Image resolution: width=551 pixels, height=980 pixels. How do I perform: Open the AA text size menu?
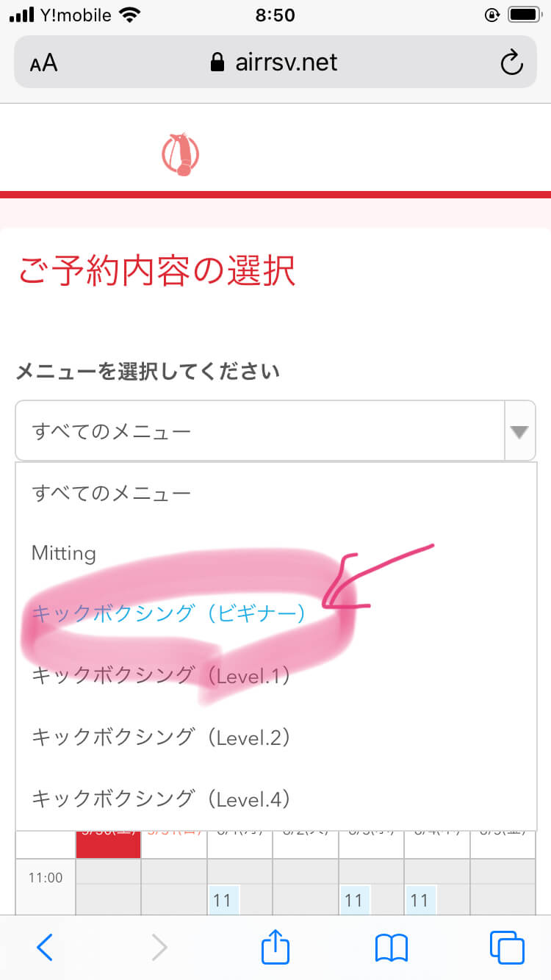[x=44, y=63]
